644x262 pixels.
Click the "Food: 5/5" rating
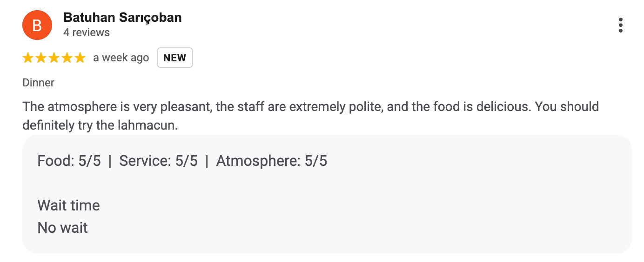69,161
